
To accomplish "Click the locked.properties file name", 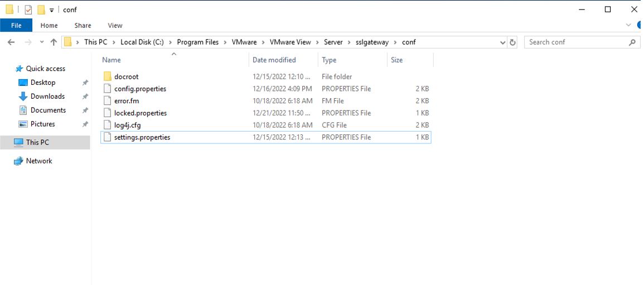I will pyautogui.click(x=141, y=113).
